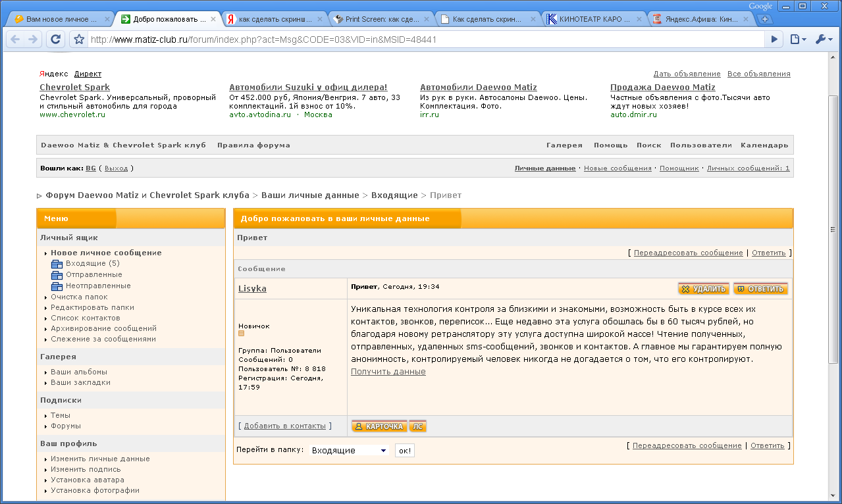Open the Входящие folder icon in the menu
Viewport: 842px width, 504px height.
coord(57,264)
